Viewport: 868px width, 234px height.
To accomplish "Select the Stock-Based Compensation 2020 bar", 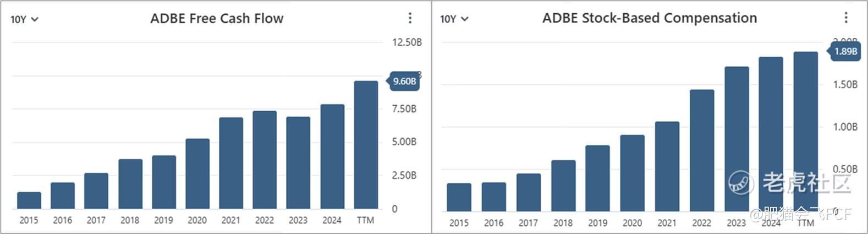I will tap(632, 173).
